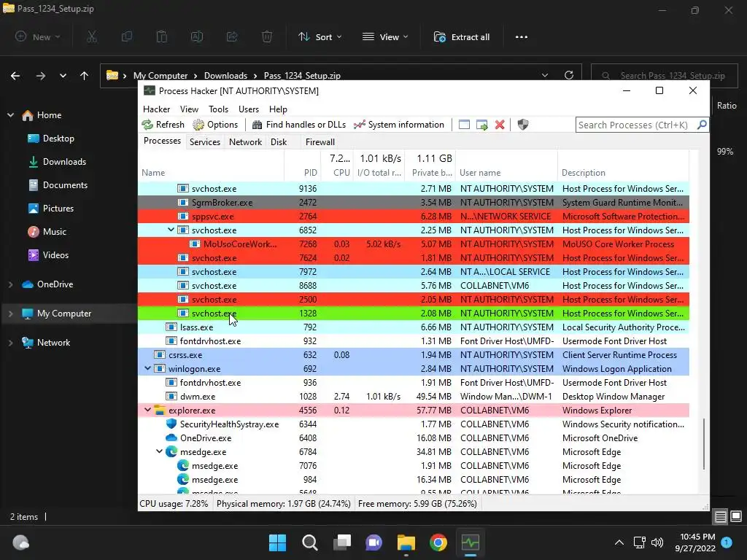Collapse the explorer.exe process tree
The image size is (747, 560).
(x=147, y=410)
